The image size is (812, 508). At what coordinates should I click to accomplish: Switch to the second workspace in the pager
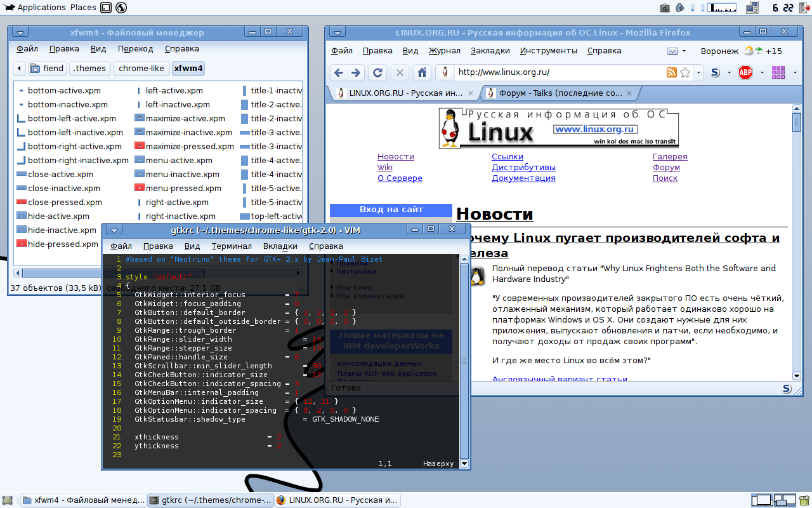[x=785, y=500]
